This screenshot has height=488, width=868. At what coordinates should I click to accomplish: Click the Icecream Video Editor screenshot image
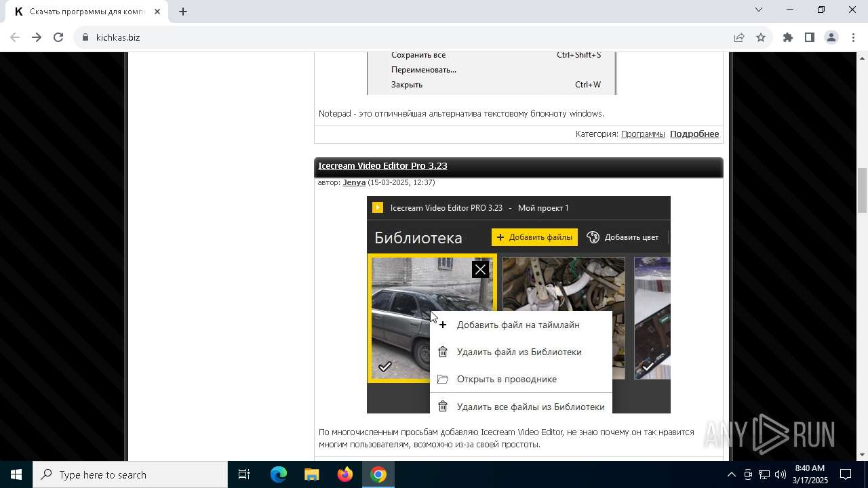tap(519, 304)
